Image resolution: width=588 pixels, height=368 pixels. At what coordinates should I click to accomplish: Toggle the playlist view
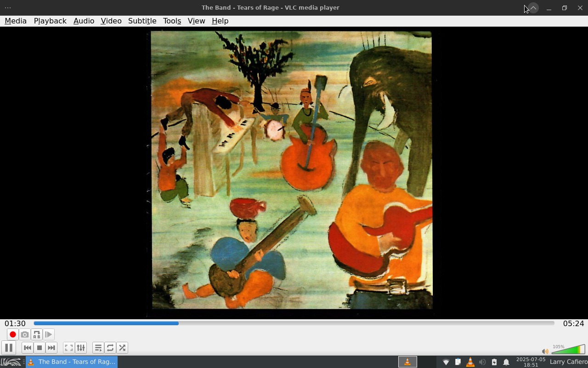pos(98,348)
